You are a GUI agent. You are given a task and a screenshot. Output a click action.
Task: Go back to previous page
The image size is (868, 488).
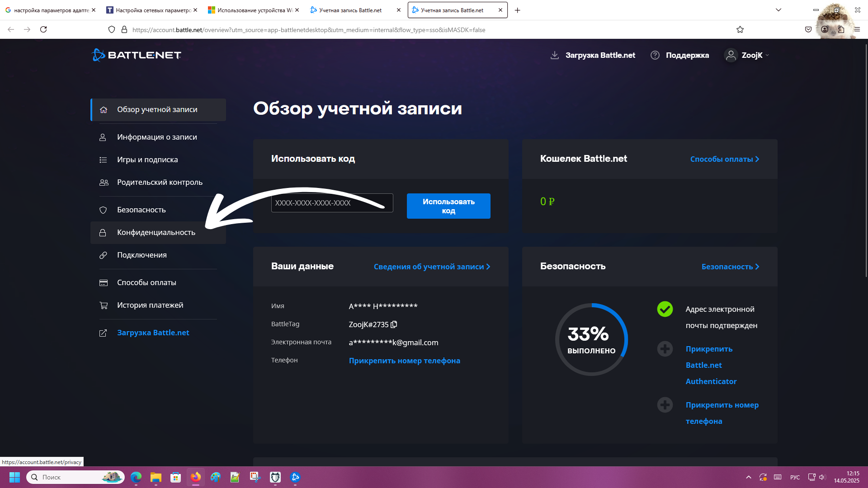tap(11, 29)
